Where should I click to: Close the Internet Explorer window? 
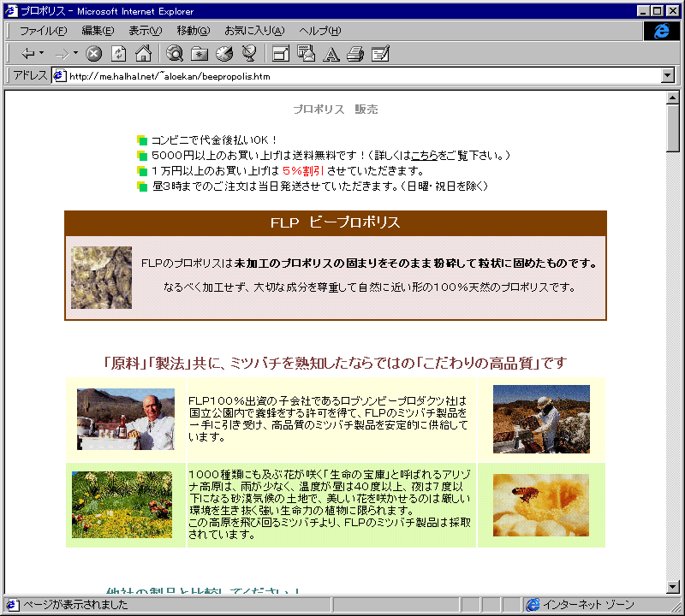tap(672, 11)
